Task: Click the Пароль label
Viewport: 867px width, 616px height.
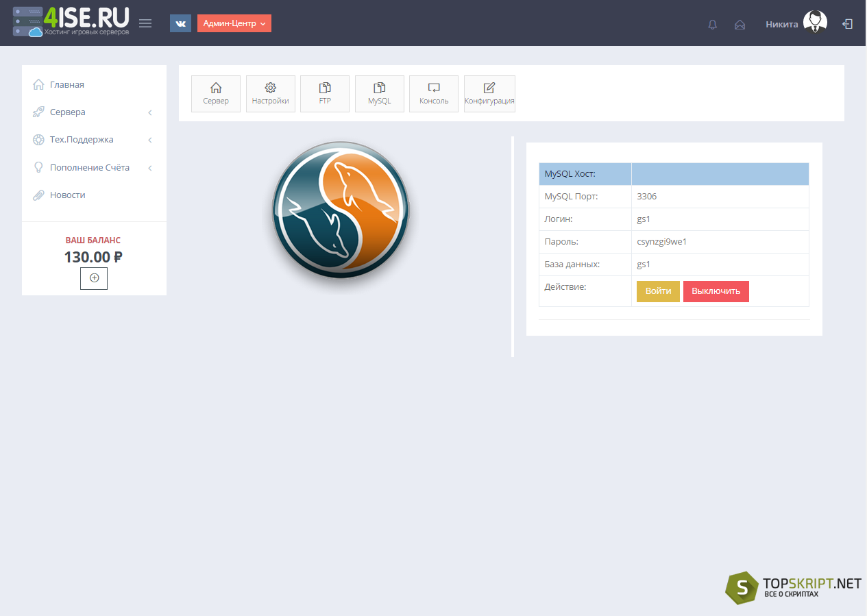Action: click(561, 242)
